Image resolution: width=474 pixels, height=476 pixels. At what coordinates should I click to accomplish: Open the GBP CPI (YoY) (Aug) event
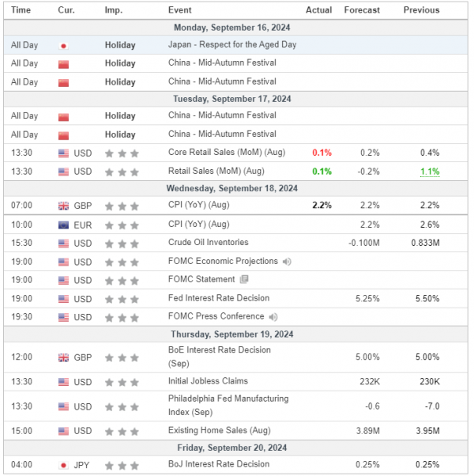coord(198,205)
